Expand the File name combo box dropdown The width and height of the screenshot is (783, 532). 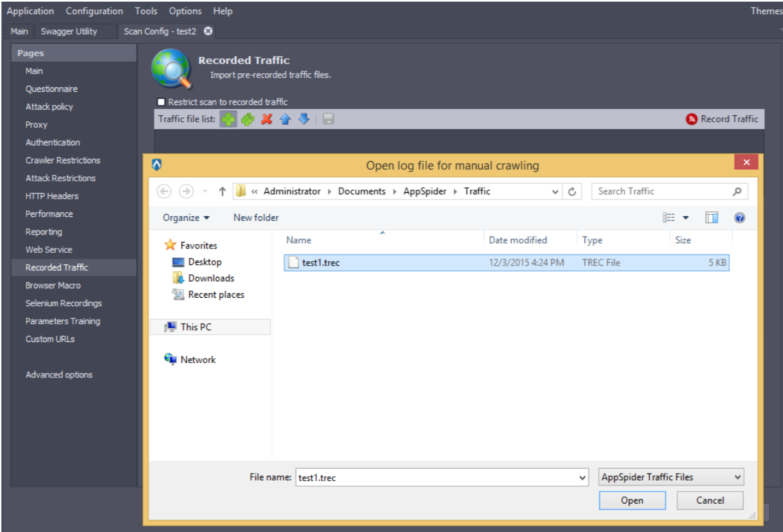(x=582, y=478)
